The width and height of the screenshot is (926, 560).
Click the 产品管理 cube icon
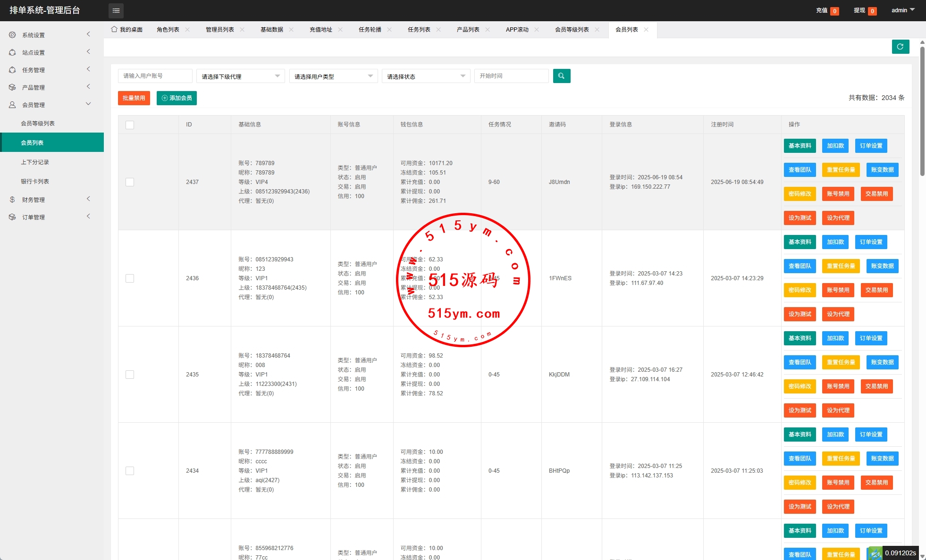click(x=12, y=87)
